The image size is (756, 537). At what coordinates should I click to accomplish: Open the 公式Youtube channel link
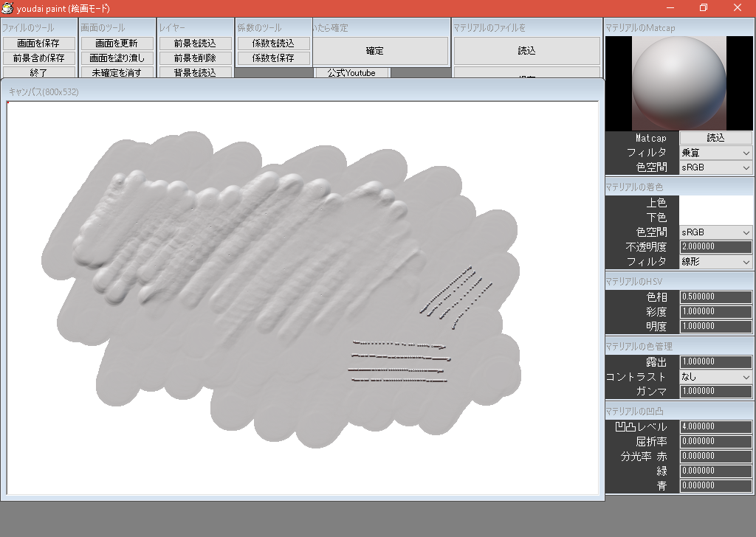351,72
